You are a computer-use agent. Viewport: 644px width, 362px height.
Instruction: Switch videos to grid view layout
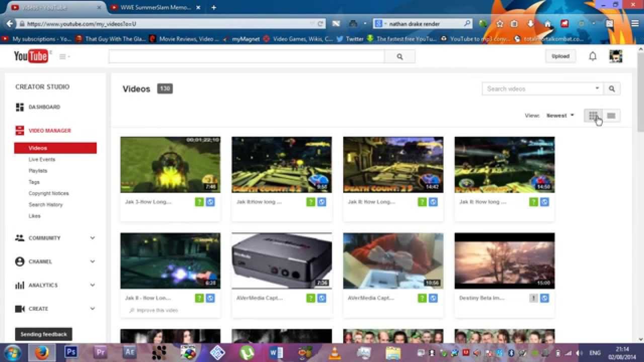593,116
